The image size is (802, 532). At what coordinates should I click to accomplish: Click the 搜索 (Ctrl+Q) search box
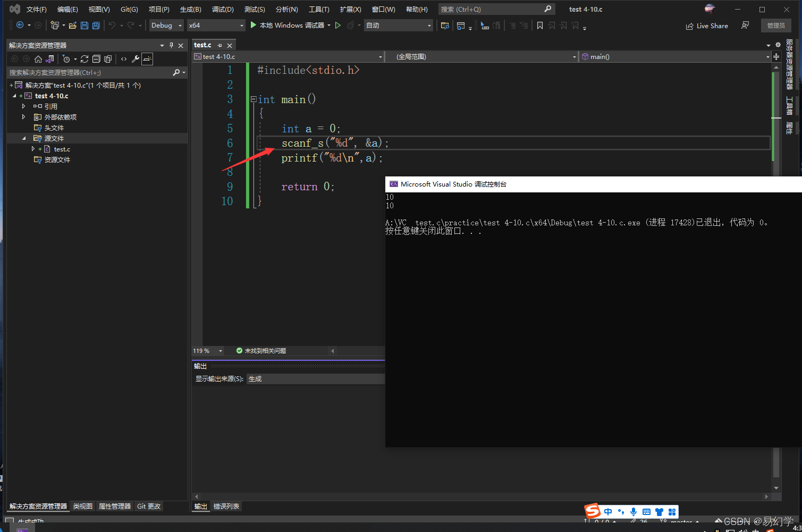(x=496, y=9)
